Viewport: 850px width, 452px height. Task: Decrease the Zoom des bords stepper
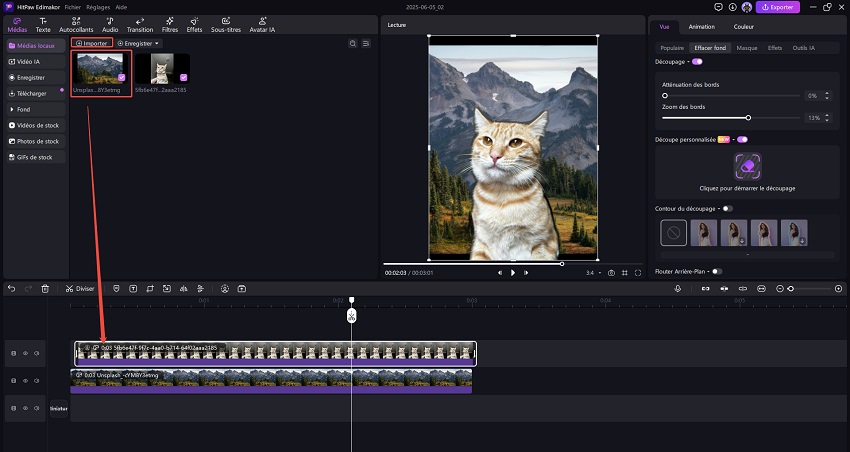pyautogui.click(x=827, y=120)
